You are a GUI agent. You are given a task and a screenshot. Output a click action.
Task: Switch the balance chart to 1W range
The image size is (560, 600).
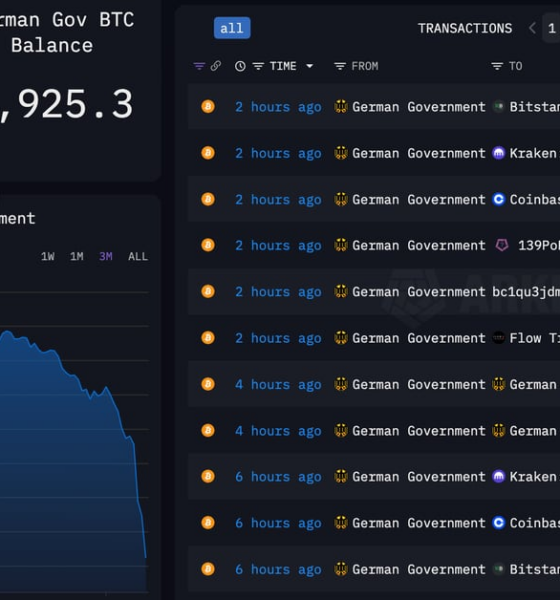[48, 256]
